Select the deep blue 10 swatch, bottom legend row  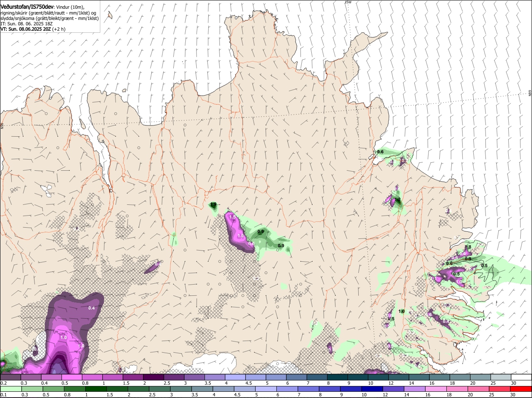tap(372, 389)
